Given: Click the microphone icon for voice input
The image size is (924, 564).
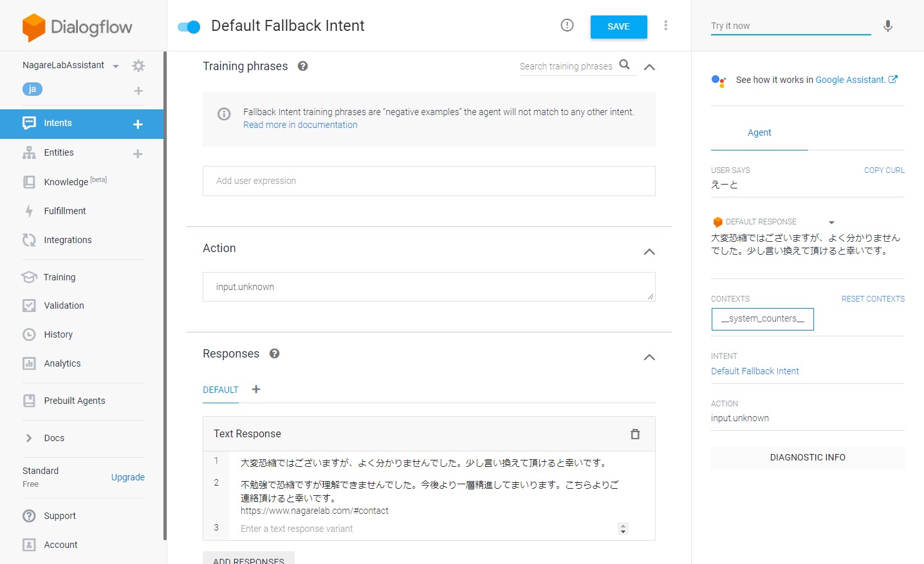Looking at the screenshot, I should (888, 26).
